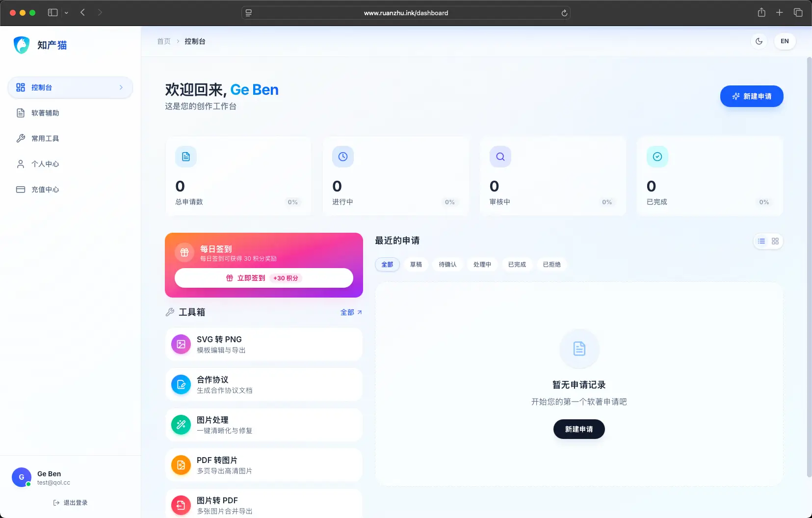This screenshot has height=518, width=812.
Task: Switch language with EN button
Action: coord(785,41)
